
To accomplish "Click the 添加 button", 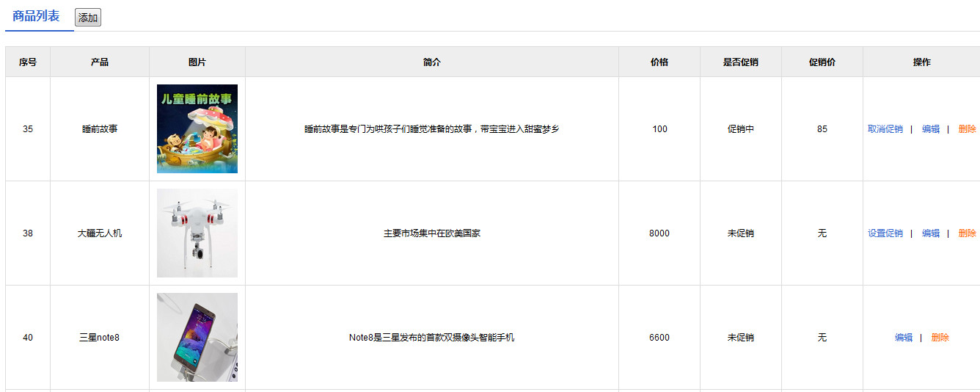I will pos(88,18).
